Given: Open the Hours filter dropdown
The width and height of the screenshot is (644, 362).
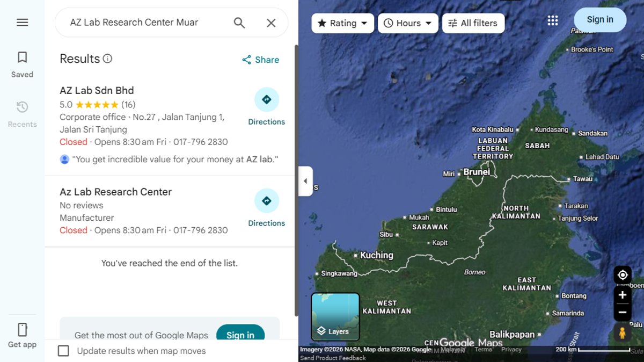Looking at the screenshot, I should click(408, 23).
